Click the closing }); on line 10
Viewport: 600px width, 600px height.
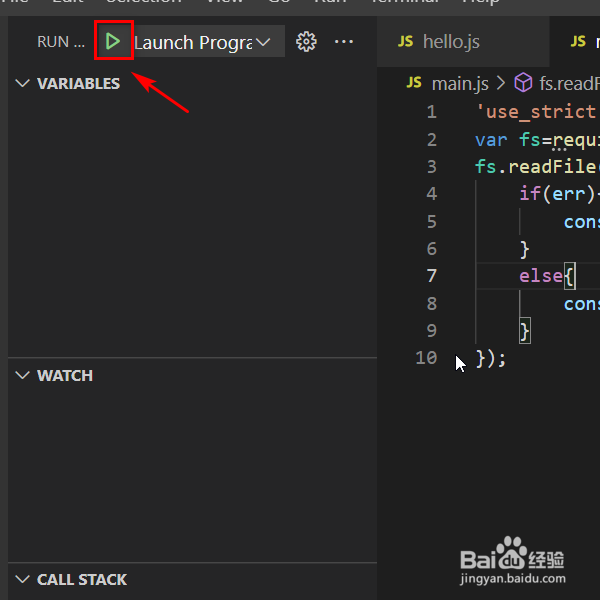click(491, 359)
